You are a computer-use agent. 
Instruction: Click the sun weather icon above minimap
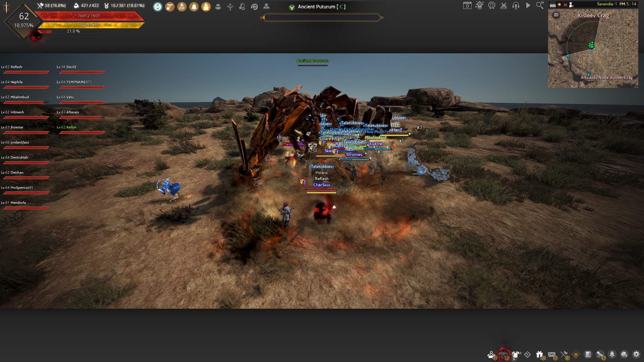pos(559,4)
